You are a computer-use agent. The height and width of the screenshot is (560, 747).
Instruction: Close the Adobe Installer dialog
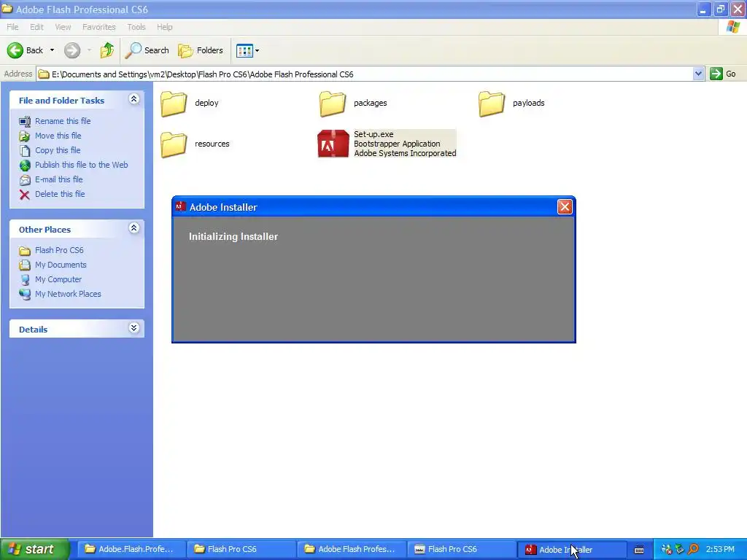(x=565, y=206)
